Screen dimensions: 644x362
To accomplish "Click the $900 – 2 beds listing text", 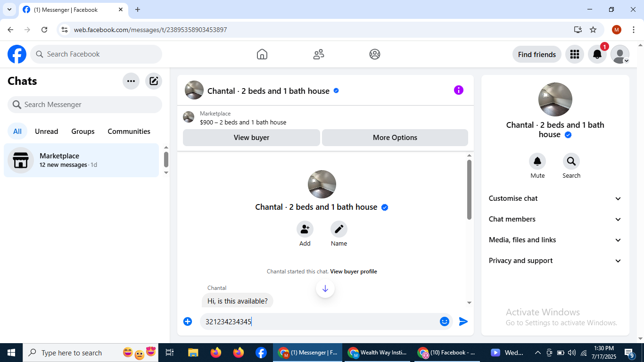I will coord(243,122).
